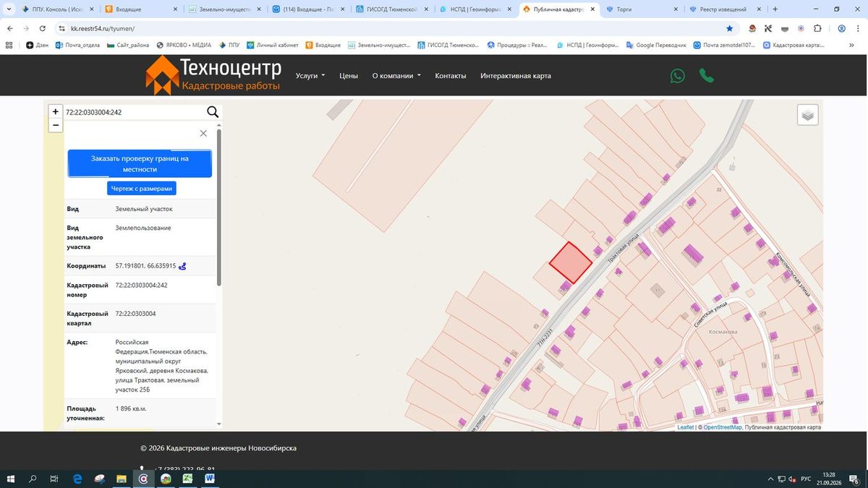Switch to the Реестр извещений tab
The height and width of the screenshot is (488, 868).
click(x=724, y=9)
